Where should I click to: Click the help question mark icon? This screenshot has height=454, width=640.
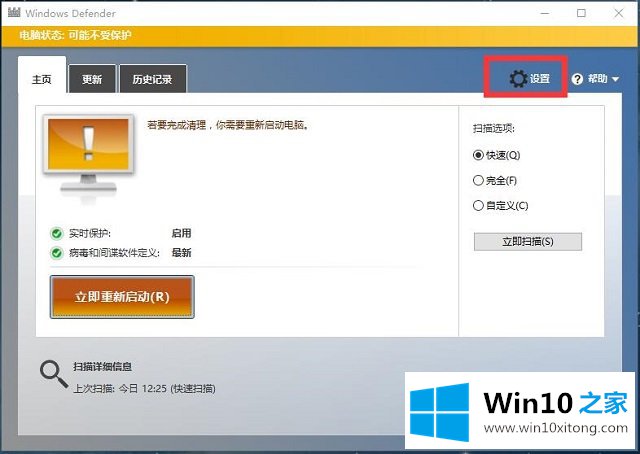(x=577, y=79)
